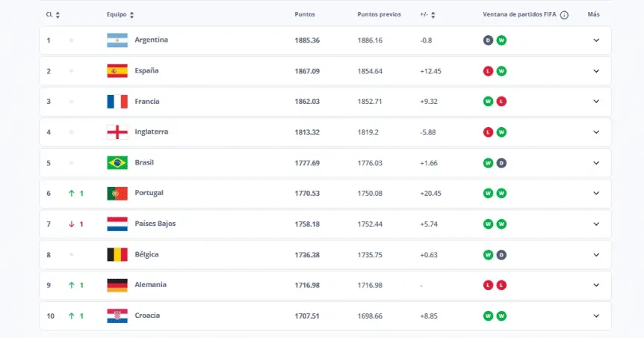Image resolution: width=644 pixels, height=338 pixels.
Task: Select the Portugal ranking row
Action: click(325, 193)
